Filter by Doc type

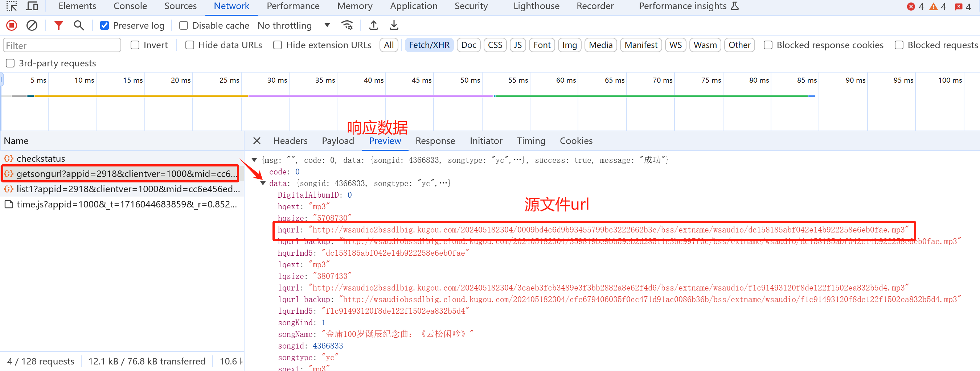469,45
